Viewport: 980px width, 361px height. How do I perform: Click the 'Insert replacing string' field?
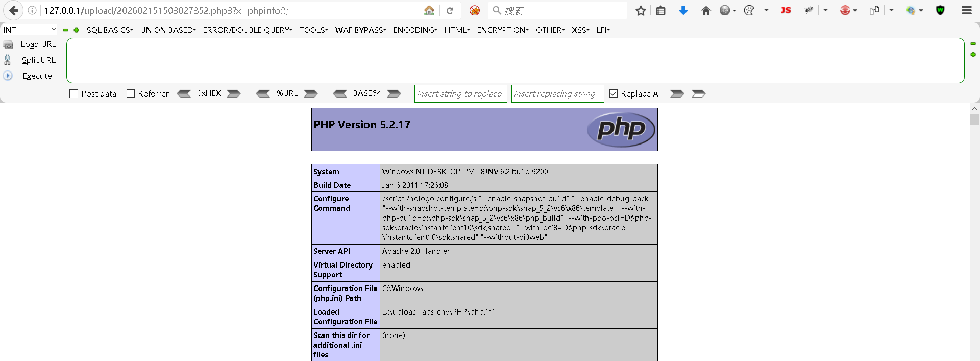[557, 93]
